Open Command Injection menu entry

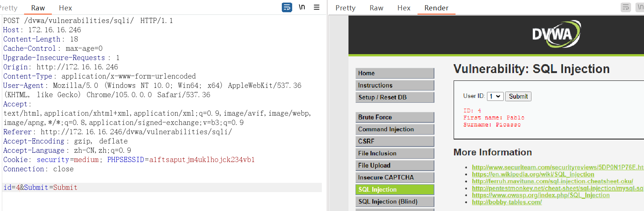tap(395, 129)
